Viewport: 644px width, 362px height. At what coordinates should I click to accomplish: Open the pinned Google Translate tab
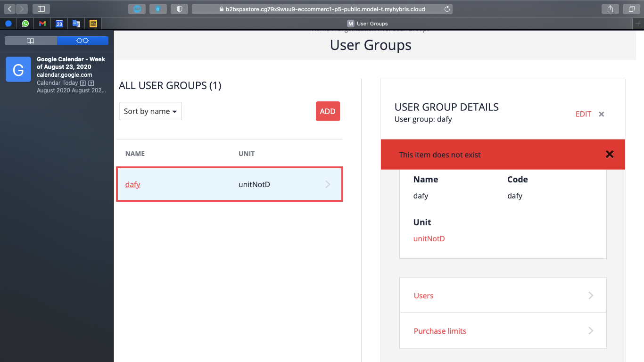pos(76,24)
